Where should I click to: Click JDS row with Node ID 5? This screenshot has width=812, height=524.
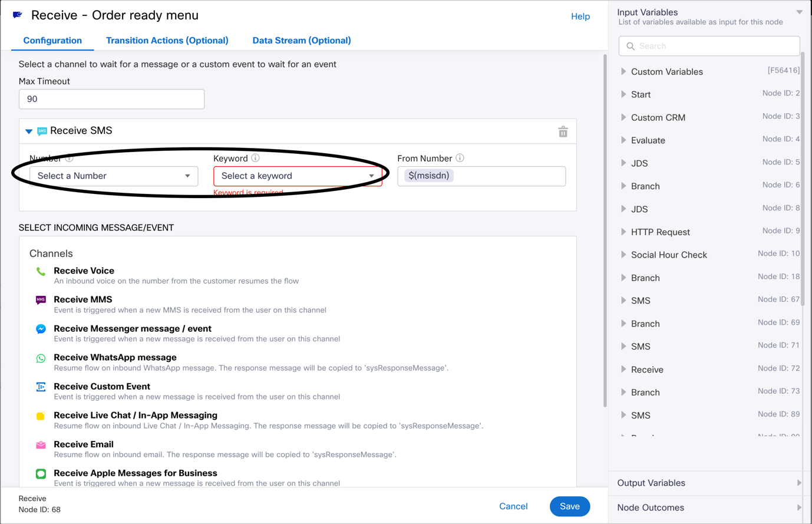click(709, 163)
